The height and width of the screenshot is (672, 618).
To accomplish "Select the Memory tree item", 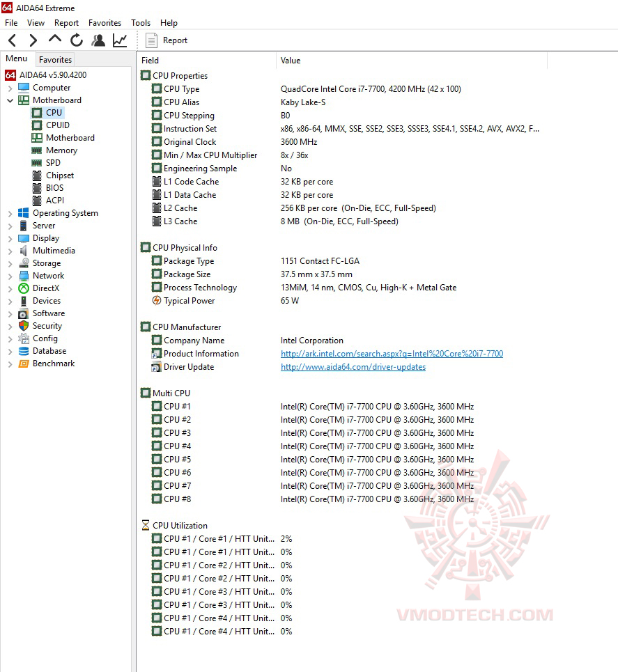I will coord(61,150).
